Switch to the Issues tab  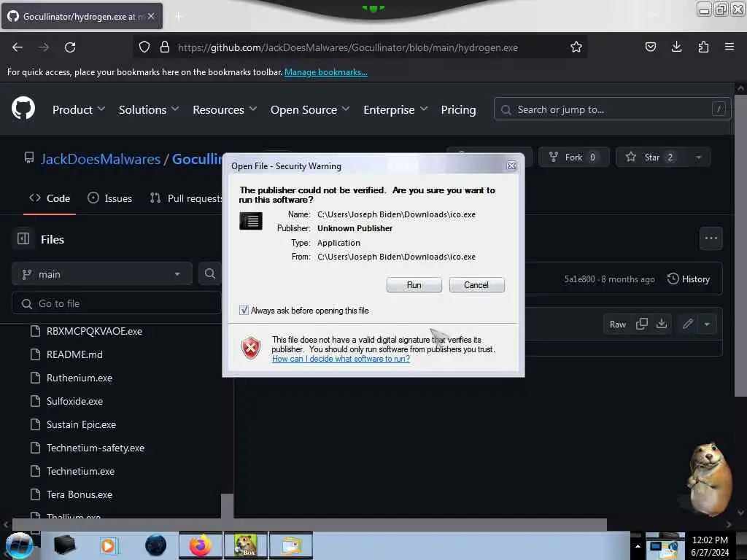(110, 198)
